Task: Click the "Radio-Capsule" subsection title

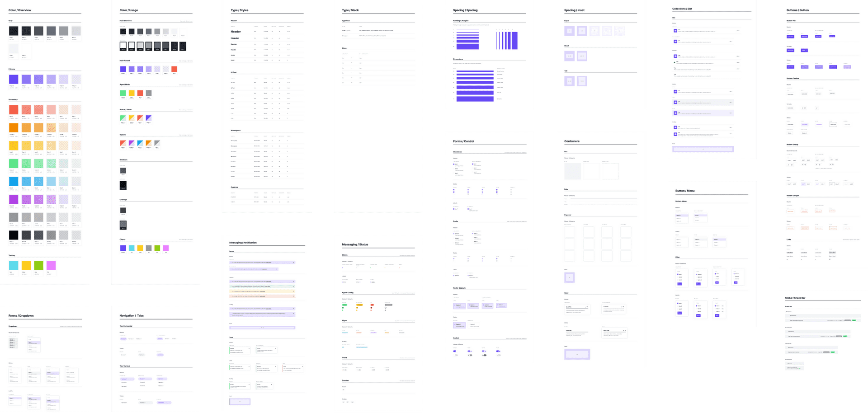Action: (x=459, y=288)
